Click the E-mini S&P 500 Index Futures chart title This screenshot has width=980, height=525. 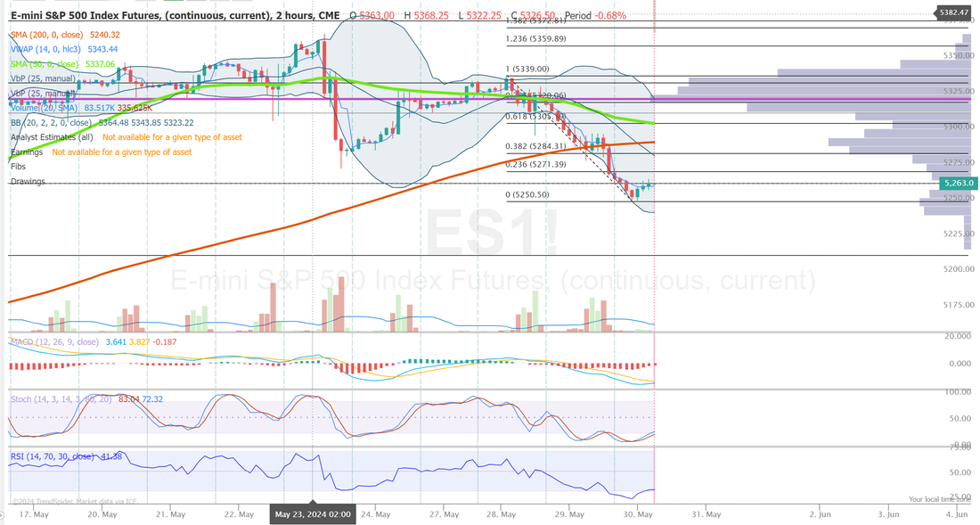click(x=176, y=15)
